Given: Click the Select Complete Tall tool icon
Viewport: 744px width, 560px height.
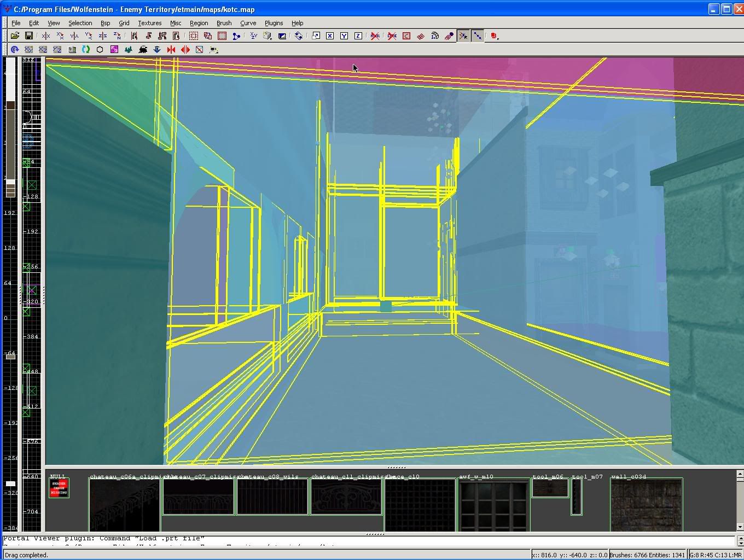Looking at the screenshot, I should coord(134,36).
